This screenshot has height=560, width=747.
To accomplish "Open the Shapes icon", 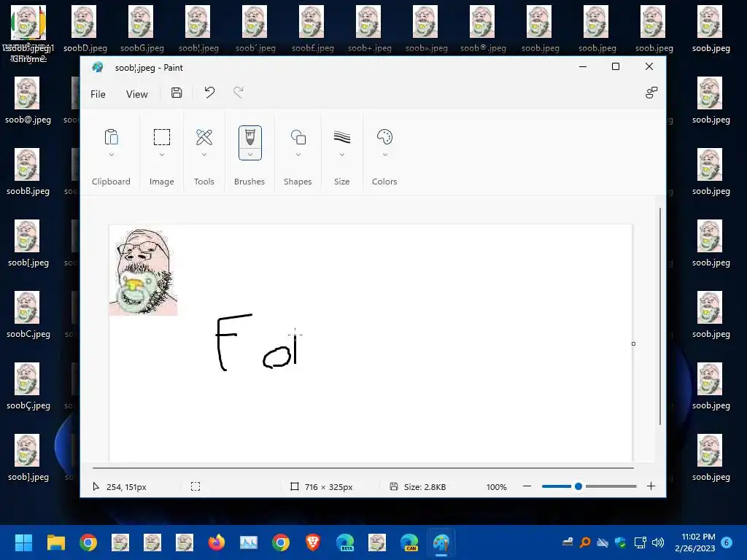I will click(x=298, y=137).
